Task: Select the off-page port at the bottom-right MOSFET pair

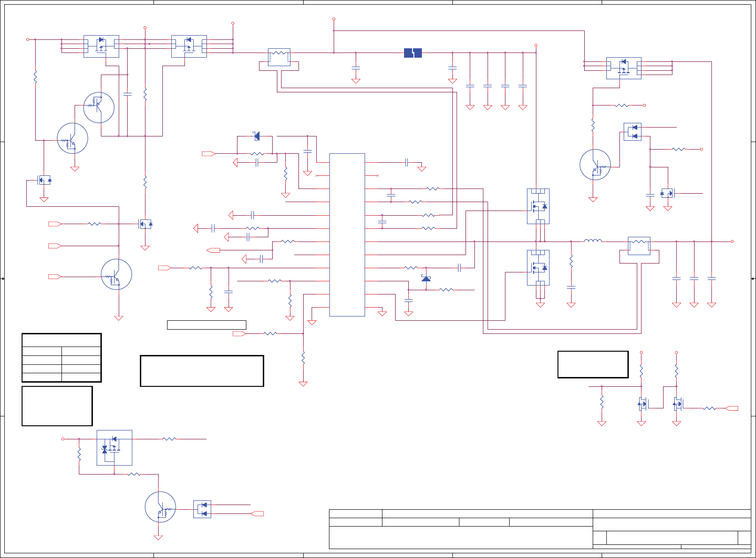Action: coord(732,408)
